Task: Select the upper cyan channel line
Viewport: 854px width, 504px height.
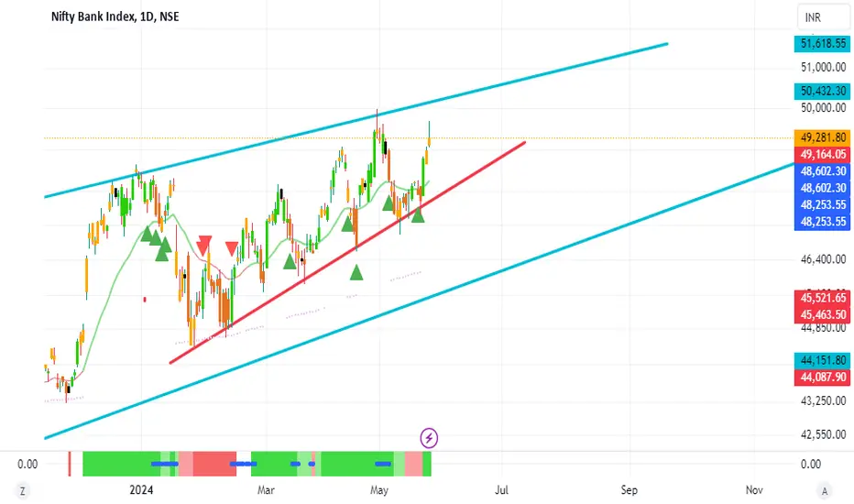Action: tap(356, 120)
